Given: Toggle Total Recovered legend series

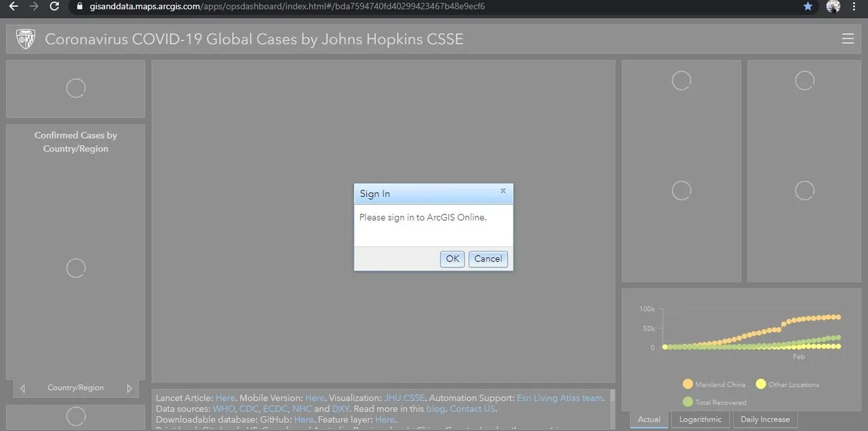Looking at the screenshot, I should point(715,402).
